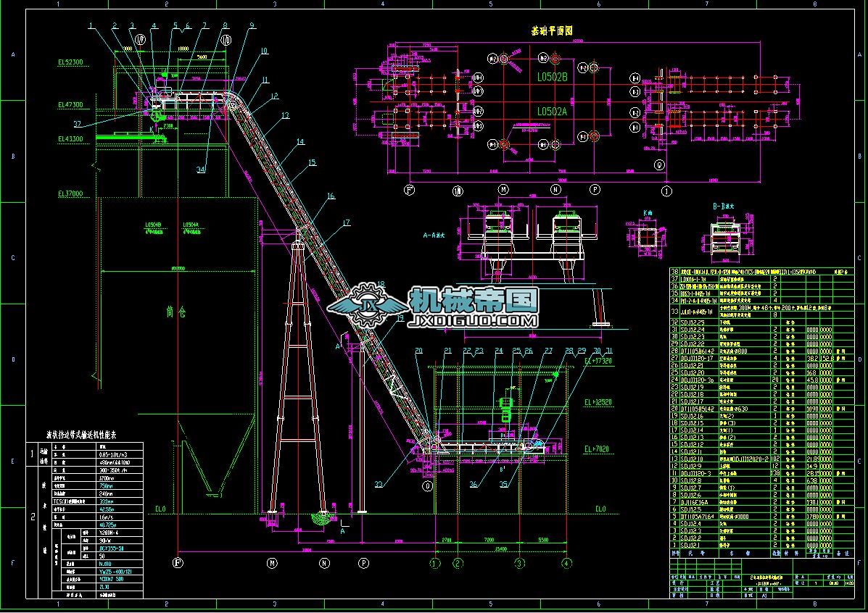Click the EL+12520 elevation text
Viewport: 868px width, 613px height.
(x=598, y=402)
